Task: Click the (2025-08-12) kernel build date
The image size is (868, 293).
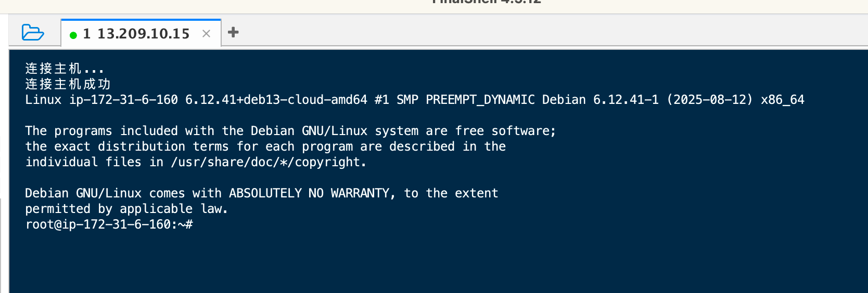Action: tap(710, 100)
